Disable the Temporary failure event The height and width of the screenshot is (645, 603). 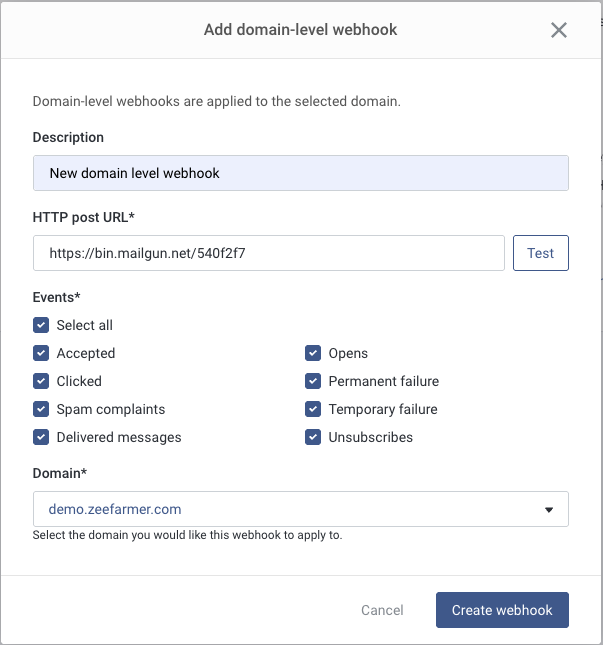tap(313, 409)
